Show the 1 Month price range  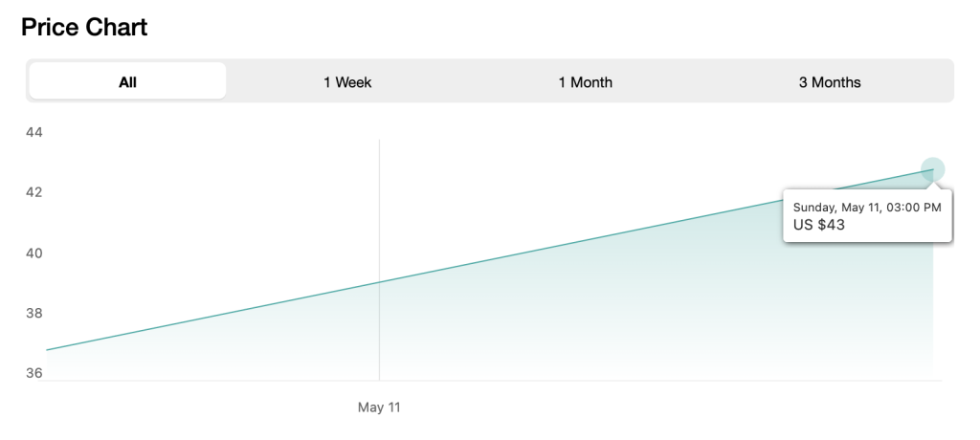[x=585, y=82]
